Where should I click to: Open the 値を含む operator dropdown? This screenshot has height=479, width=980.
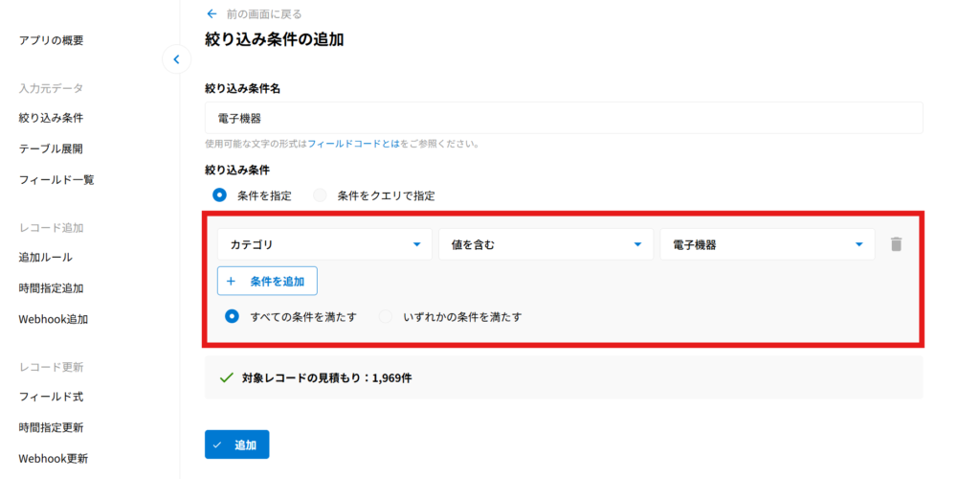546,244
